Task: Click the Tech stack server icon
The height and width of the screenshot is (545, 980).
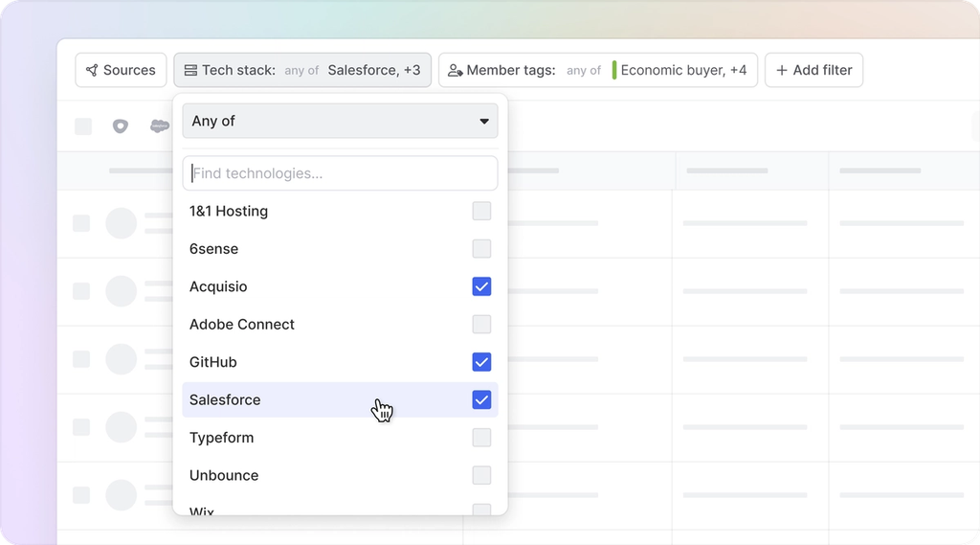Action: [190, 70]
